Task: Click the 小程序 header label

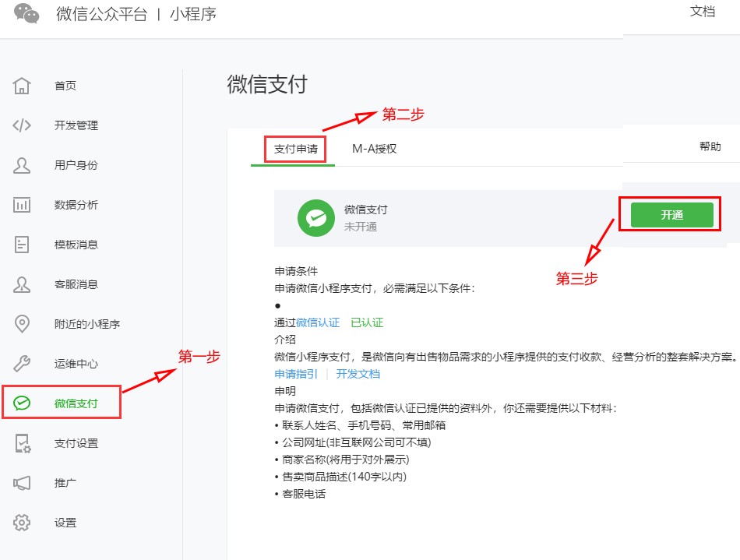Action: [193, 14]
